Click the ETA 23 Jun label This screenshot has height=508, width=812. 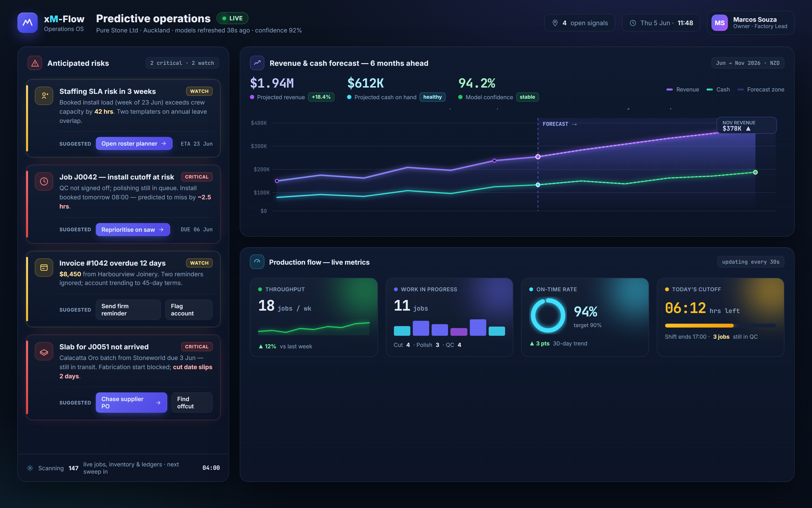197,144
